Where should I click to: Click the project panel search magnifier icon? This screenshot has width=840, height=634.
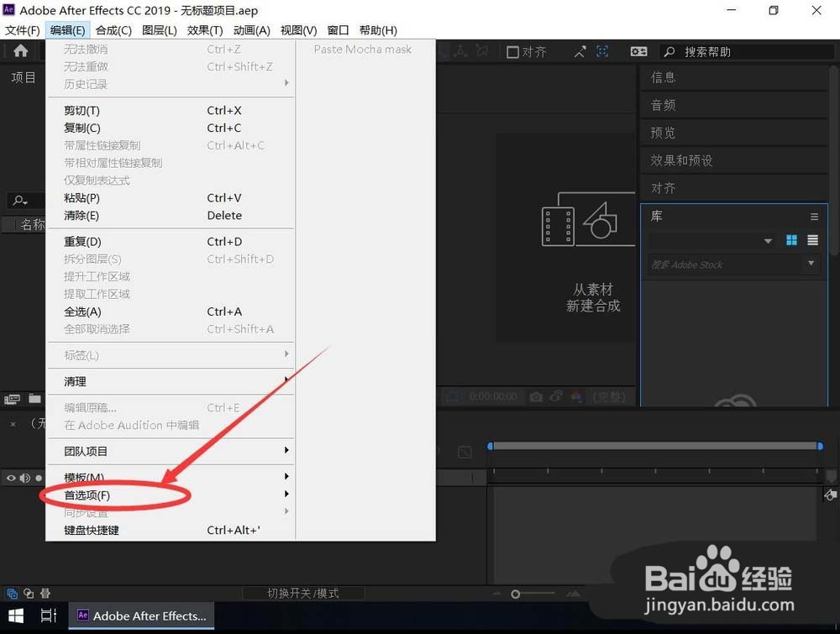20,200
